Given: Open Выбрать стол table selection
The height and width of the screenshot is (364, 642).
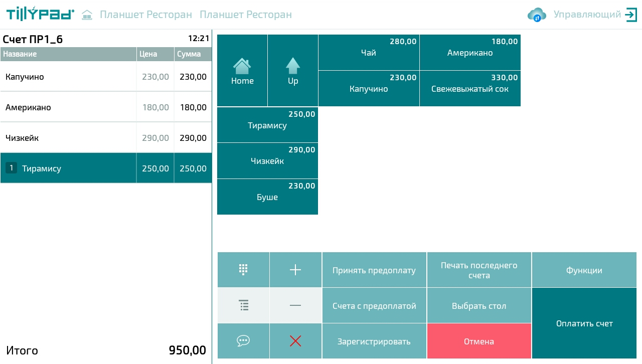Looking at the screenshot, I should 479,306.
